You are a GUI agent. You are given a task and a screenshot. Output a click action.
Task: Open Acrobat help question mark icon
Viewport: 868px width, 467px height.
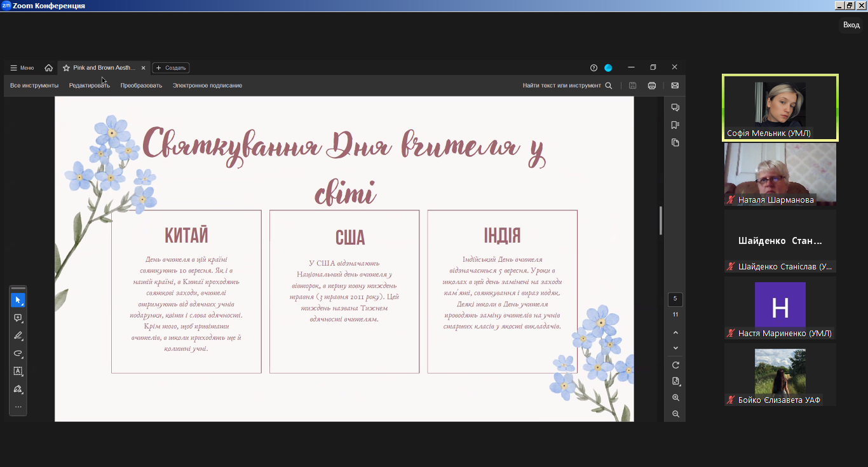click(593, 67)
